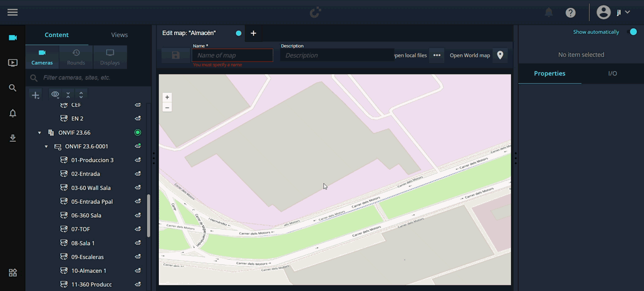The width and height of the screenshot is (644, 291).
Task: Select the camera icon in left sidebar
Action: pos(12,37)
